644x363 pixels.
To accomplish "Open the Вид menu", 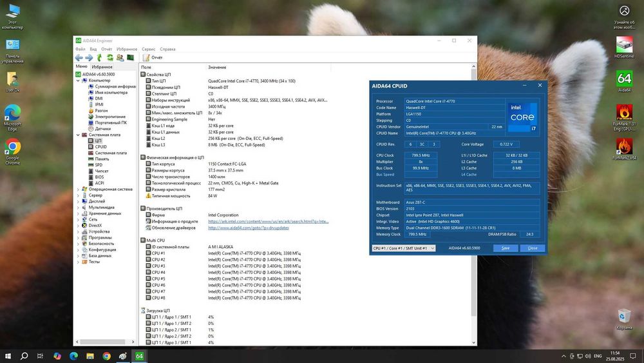I will pyautogui.click(x=93, y=49).
